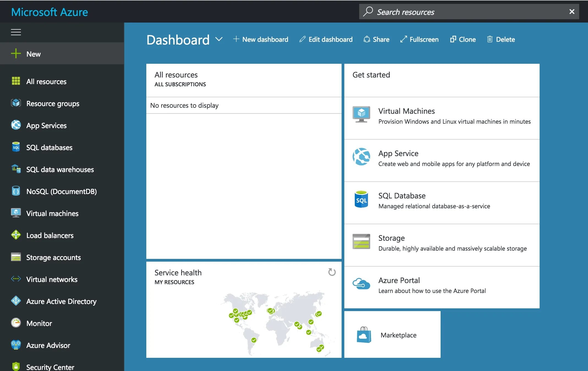Open All resources from the sidebar
The height and width of the screenshot is (371, 588).
point(46,81)
